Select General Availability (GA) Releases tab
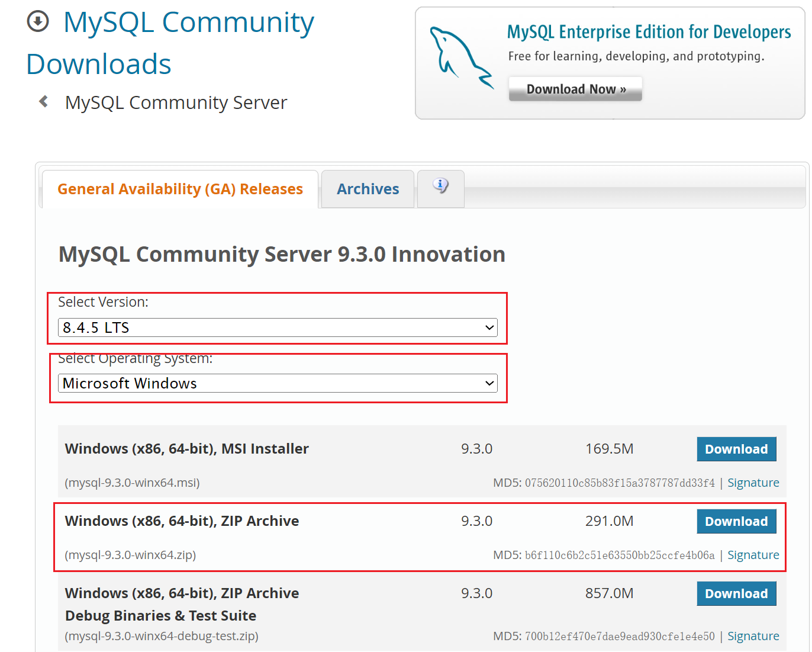Screen dimensions: 812x652 (x=180, y=189)
